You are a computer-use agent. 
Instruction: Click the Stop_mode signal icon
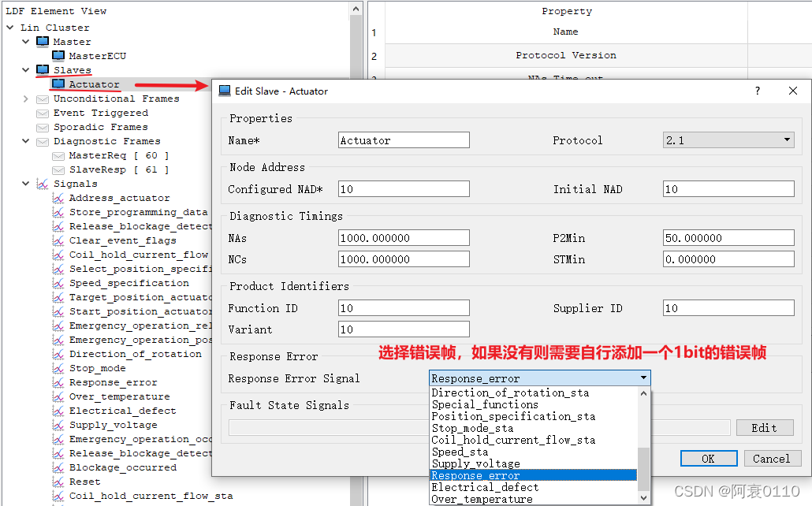coord(58,368)
